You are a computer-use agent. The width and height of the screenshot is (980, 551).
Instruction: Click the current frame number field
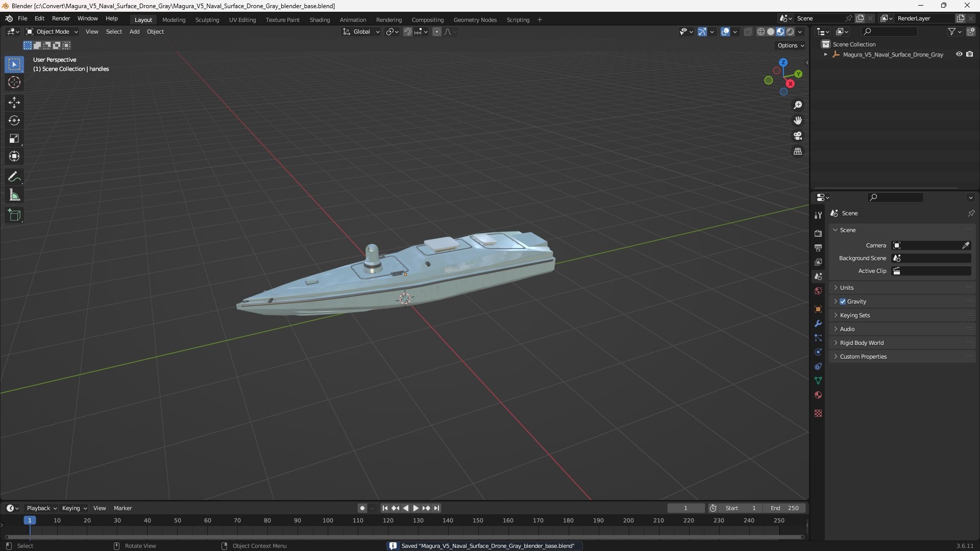[685, 508]
